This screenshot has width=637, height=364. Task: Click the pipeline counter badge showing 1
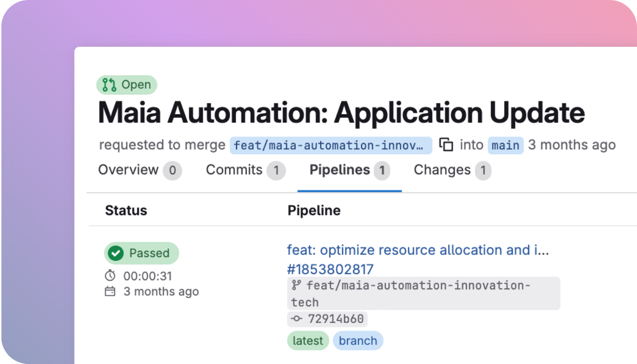click(x=382, y=171)
